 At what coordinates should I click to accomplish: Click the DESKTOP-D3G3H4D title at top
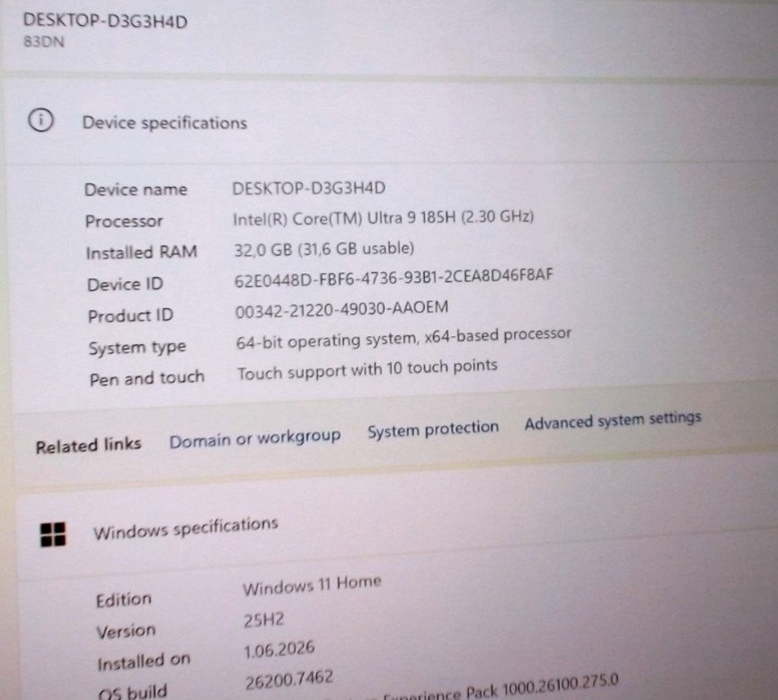(105, 21)
